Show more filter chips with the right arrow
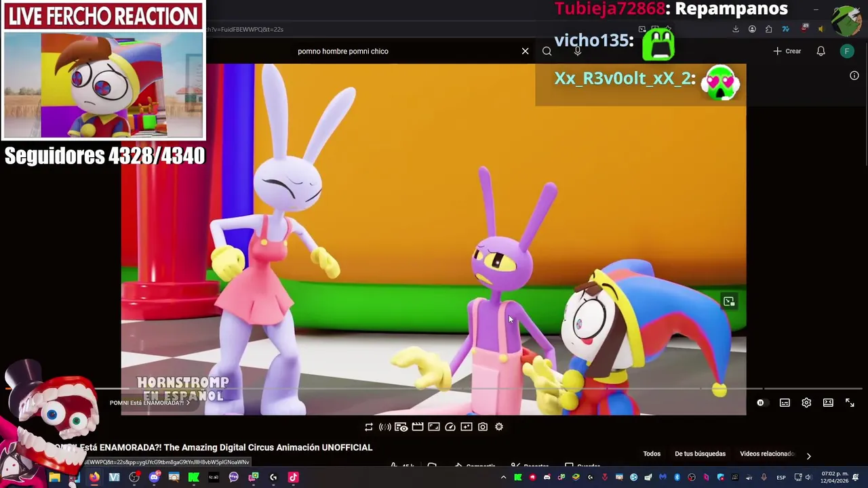Image resolution: width=868 pixels, height=488 pixels. pos(808,456)
